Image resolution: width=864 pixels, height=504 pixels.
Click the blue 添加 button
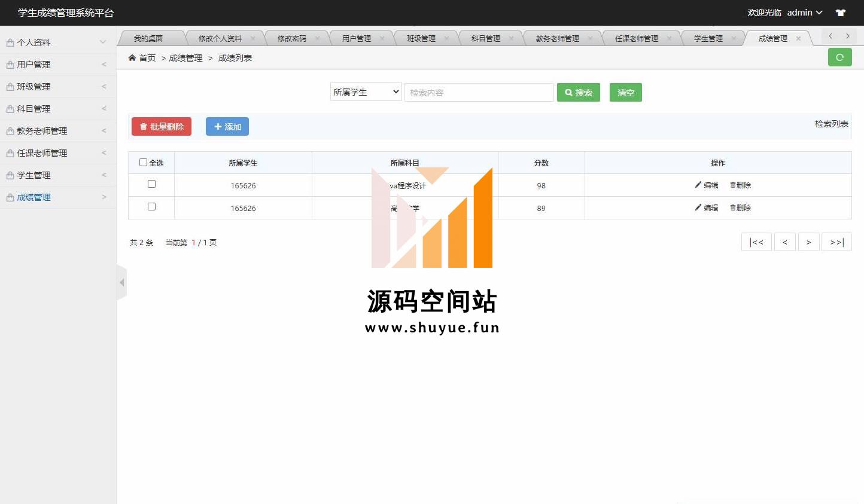[x=227, y=127]
